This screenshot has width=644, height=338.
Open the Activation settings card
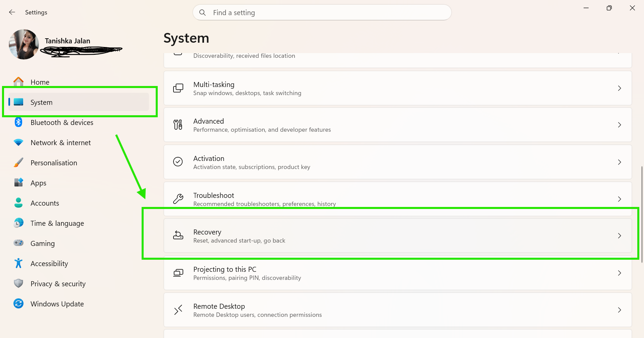pyautogui.click(x=398, y=162)
